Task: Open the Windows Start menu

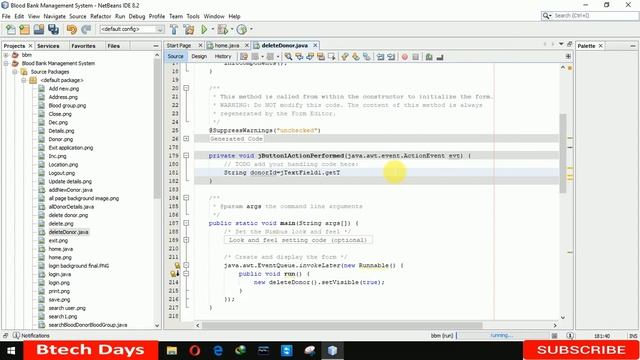Action: coord(11,350)
